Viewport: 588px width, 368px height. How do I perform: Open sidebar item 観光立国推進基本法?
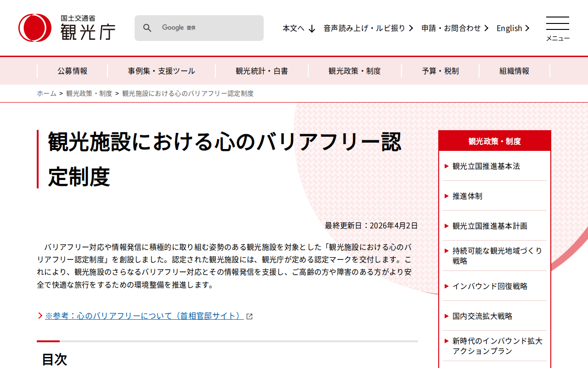[x=486, y=166]
